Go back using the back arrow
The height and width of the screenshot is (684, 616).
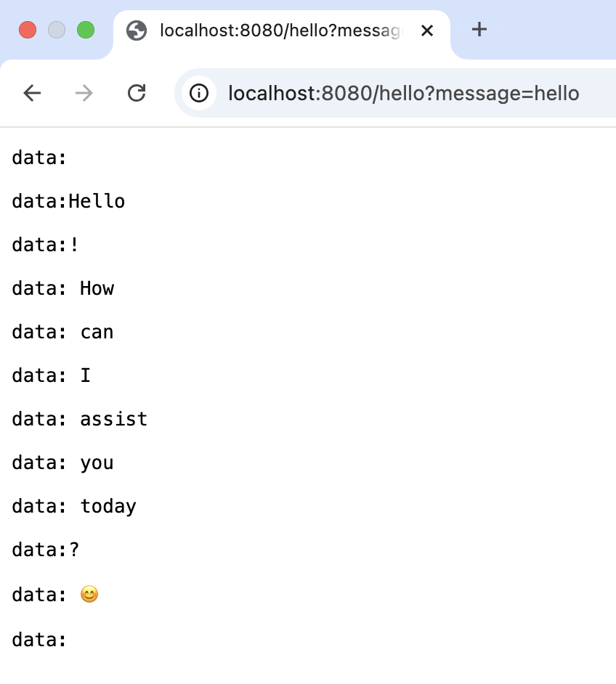(x=32, y=93)
